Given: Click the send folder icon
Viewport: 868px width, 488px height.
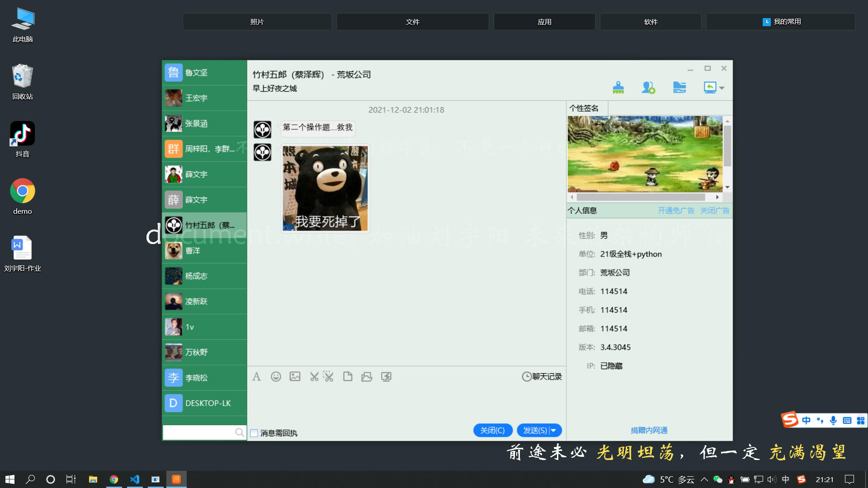Looking at the screenshot, I should 367,376.
